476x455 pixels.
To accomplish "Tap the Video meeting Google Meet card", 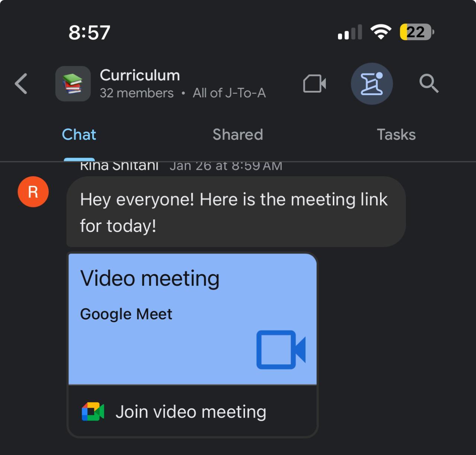I will pos(193,319).
